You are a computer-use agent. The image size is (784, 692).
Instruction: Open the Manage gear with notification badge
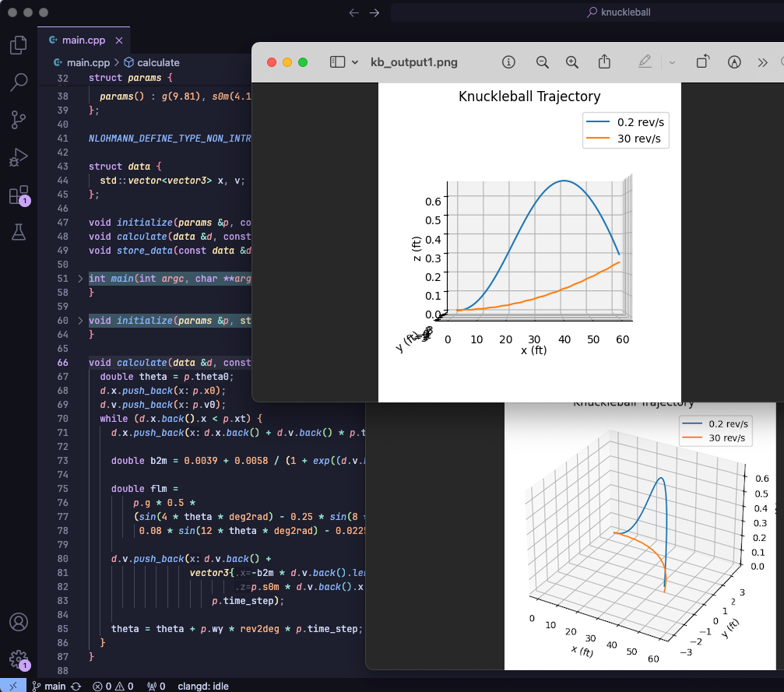point(18,659)
